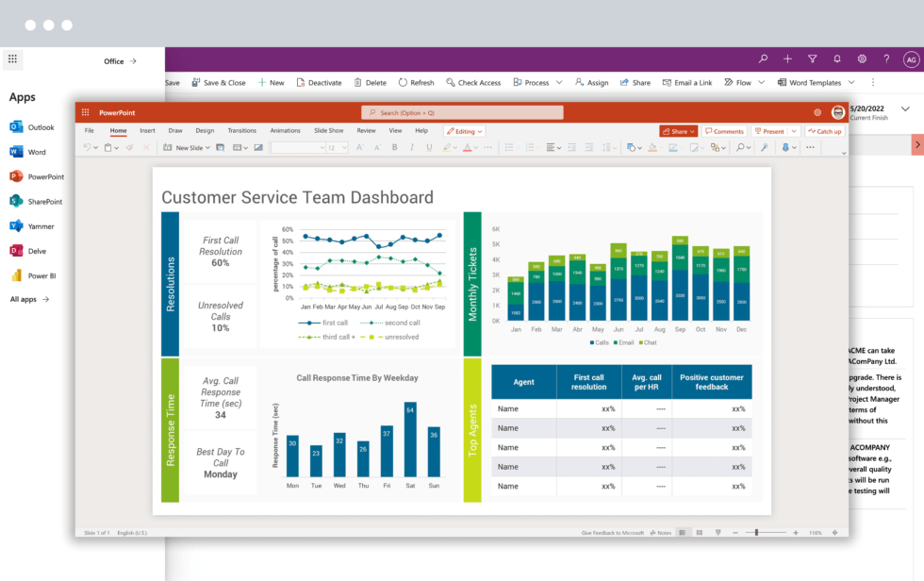Click the Undo icon in the ribbon
This screenshot has width=924, height=581.
(x=87, y=147)
